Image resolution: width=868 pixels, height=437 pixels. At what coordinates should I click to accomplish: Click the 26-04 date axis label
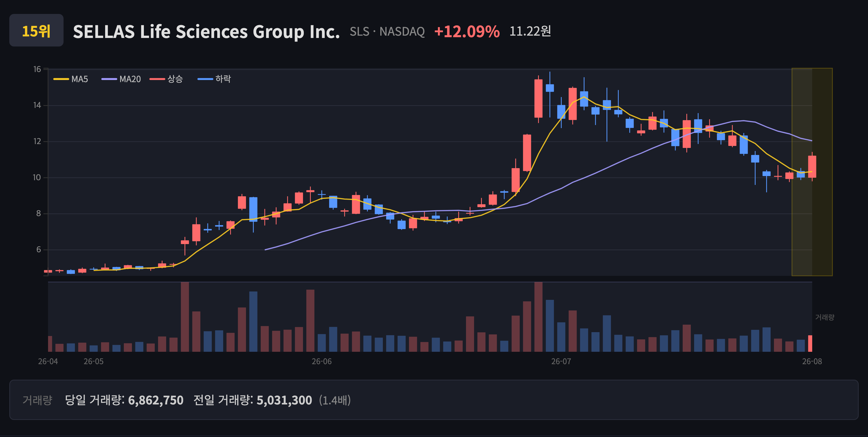(48, 361)
